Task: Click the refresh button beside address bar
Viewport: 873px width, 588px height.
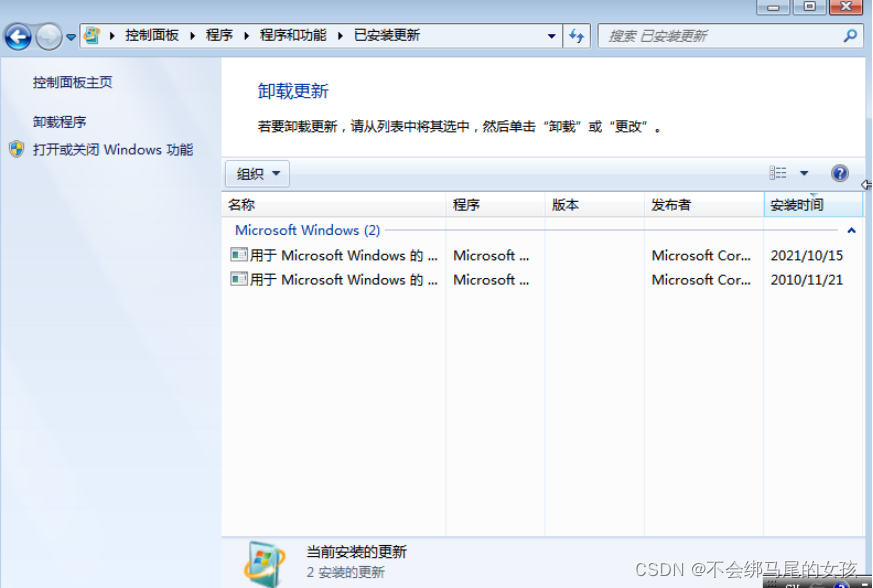Action: tap(576, 36)
